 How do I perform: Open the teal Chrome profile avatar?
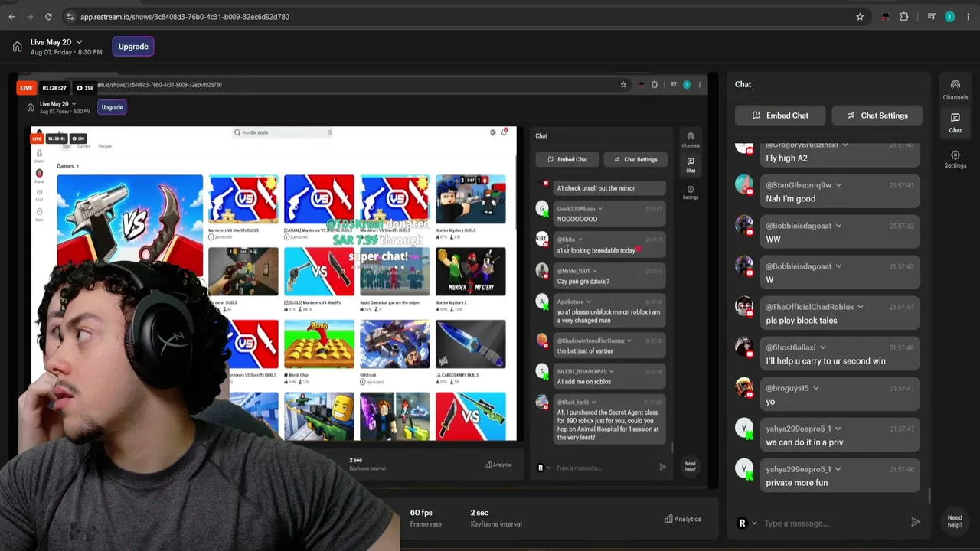950,17
